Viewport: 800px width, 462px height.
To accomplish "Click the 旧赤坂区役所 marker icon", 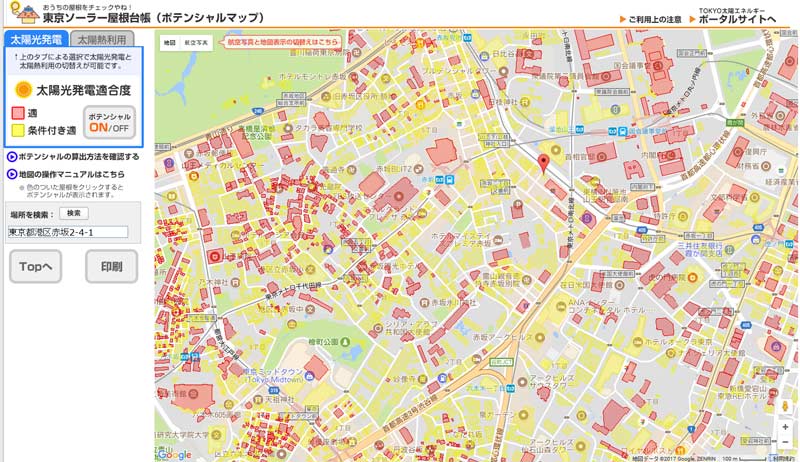I will (x=326, y=96).
